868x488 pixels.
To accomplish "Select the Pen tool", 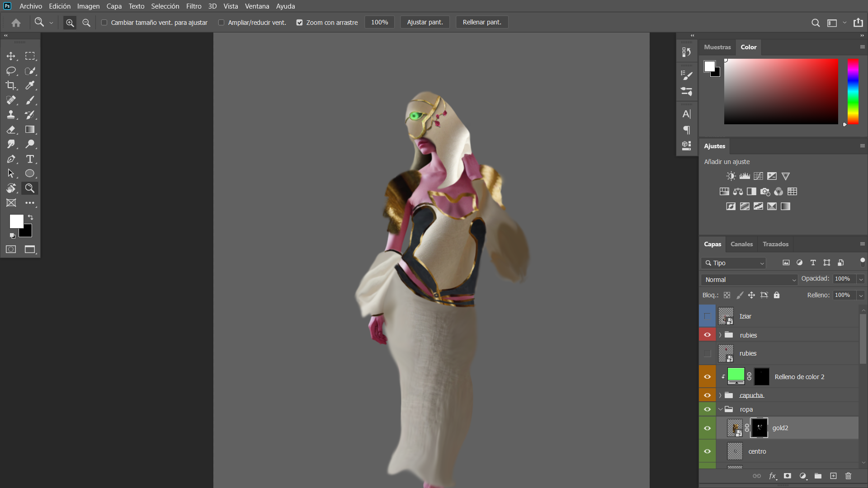I will click(x=11, y=159).
